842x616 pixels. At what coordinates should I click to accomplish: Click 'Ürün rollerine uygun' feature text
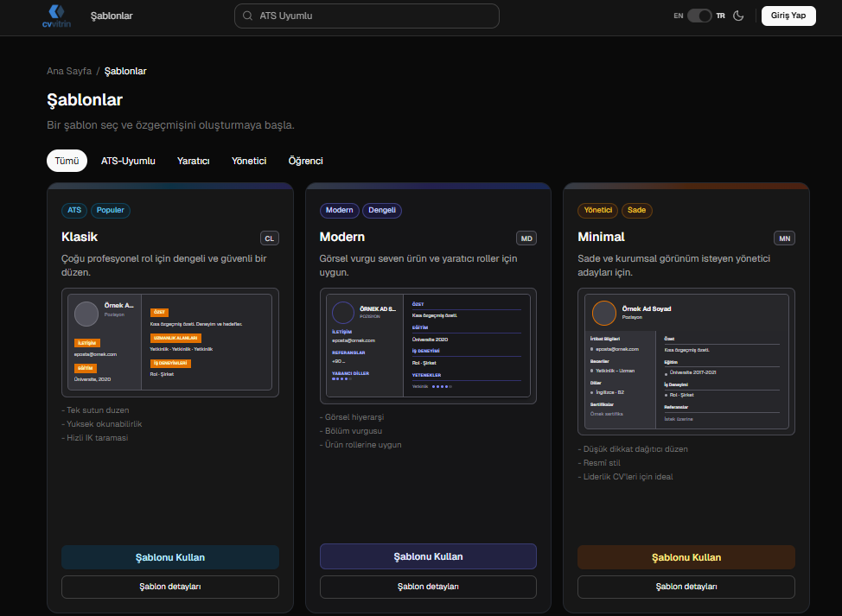[x=360, y=445]
